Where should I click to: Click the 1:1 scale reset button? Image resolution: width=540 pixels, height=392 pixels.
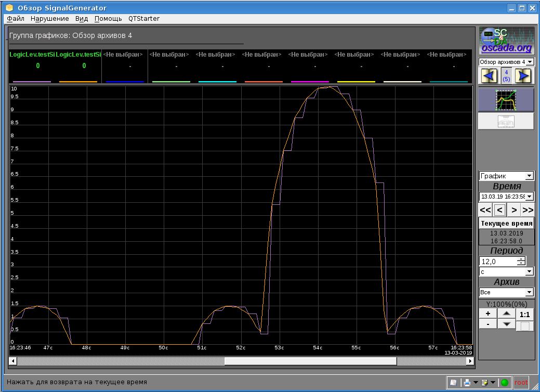tap(525, 314)
